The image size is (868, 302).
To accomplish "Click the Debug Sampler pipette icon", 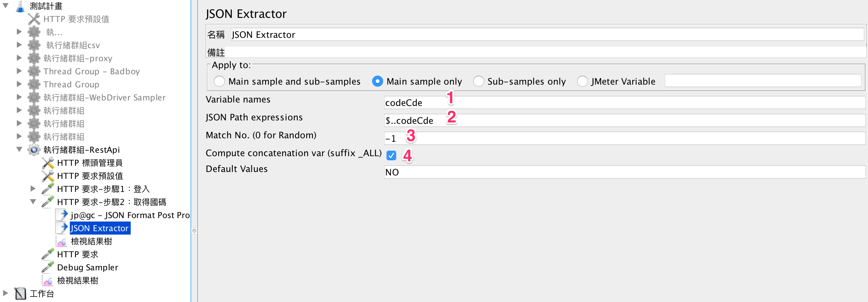I will (48, 267).
